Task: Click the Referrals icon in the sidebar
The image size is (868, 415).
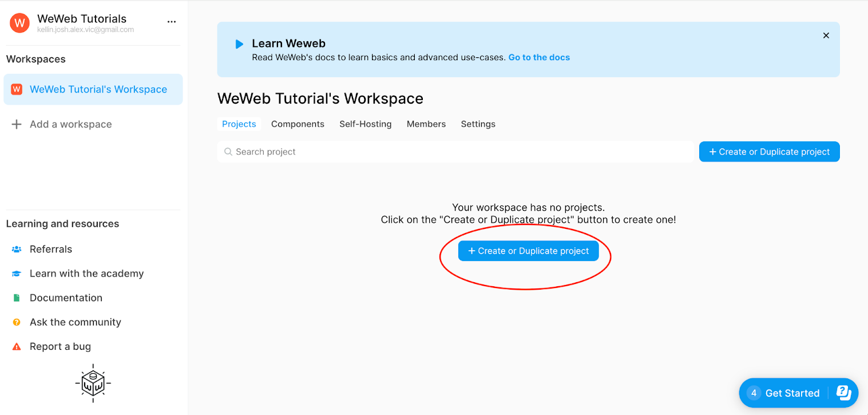Action: [x=17, y=249]
